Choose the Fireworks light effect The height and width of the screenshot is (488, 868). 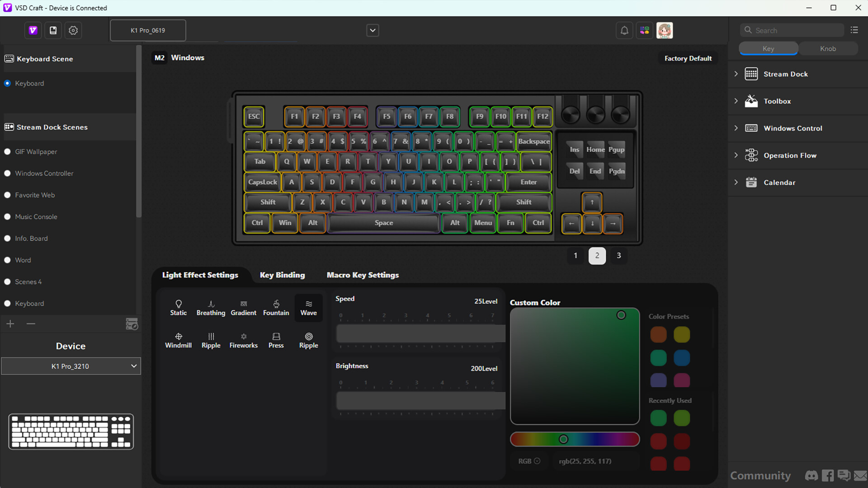[x=243, y=340]
